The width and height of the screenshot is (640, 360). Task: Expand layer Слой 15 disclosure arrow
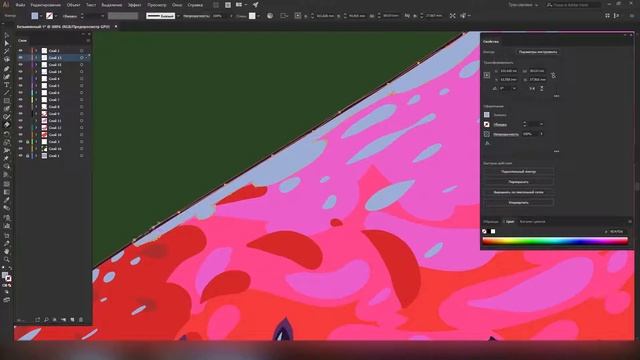pos(36,64)
